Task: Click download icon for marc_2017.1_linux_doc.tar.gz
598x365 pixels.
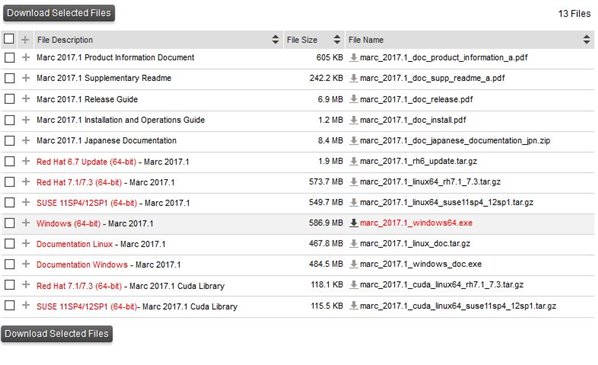Action: (354, 244)
